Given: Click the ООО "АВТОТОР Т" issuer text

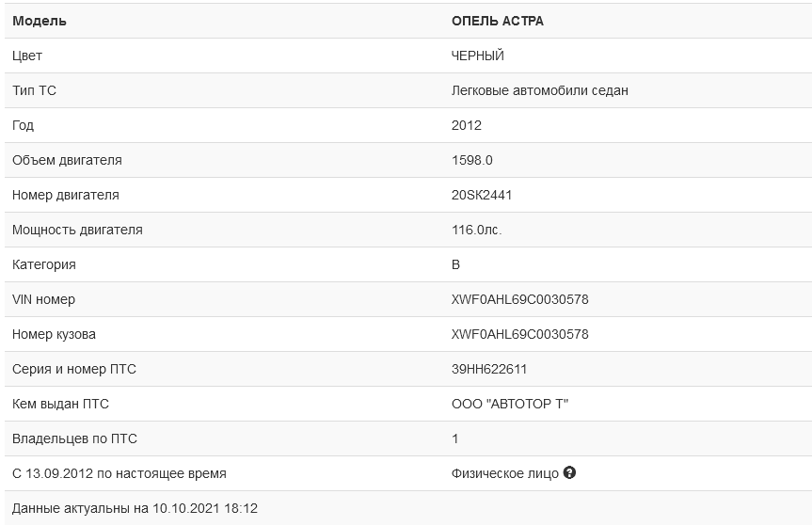Looking at the screenshot, I should click(x=510, y=404).
